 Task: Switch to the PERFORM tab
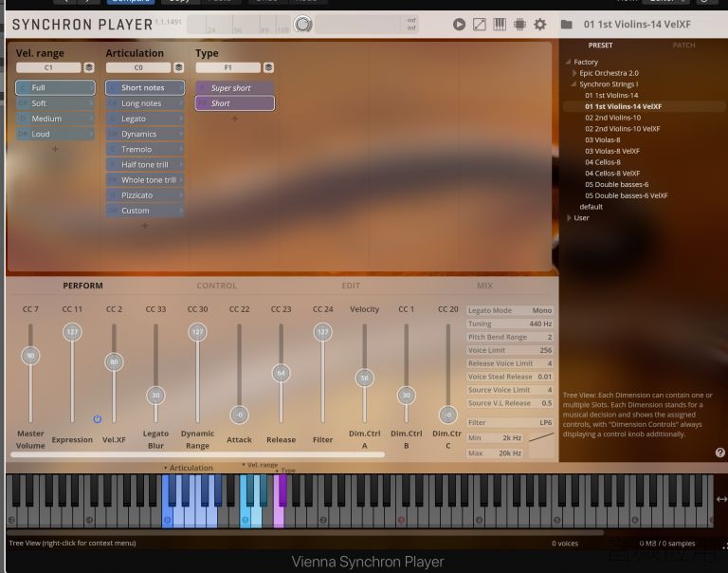tap(82, 286)
